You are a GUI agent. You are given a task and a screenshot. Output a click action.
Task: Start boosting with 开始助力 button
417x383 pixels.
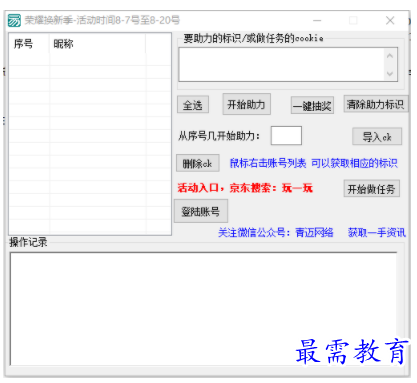click(246, 104)
